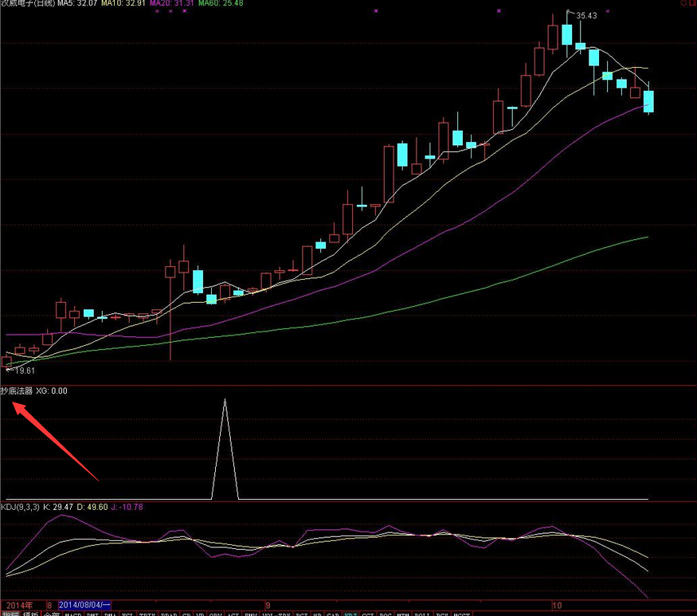
Task: Click the KDJ(9,3,3) indicator title
Action: tap(20, 507)
